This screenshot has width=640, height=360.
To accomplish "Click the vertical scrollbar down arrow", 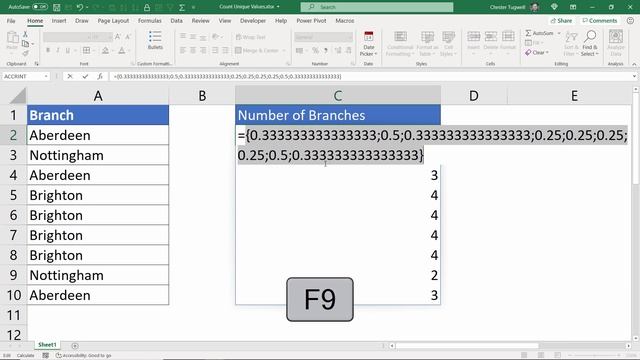I will click(x=635, y=338).
